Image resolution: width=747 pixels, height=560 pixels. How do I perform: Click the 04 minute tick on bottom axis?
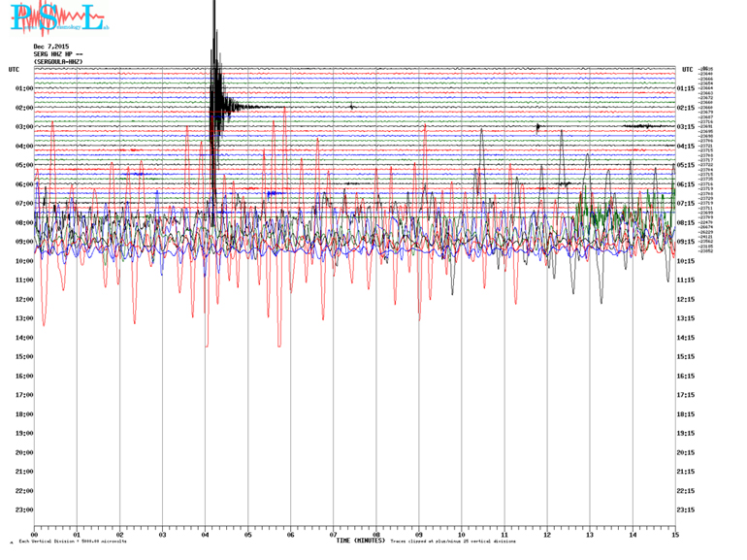[205, 535]
